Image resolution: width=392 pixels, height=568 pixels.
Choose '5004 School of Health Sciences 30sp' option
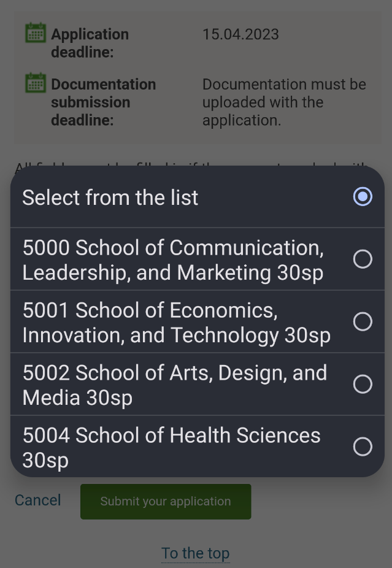pos(198,447)
